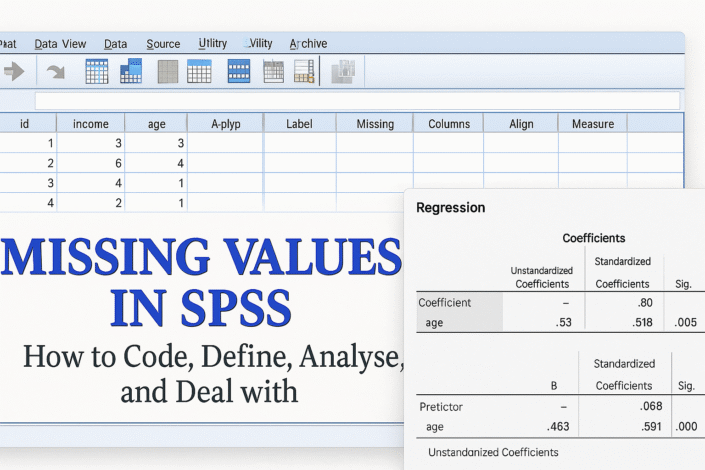
Task: Click the calendar-style grid toolbar icon
Action: click(273, 72)
